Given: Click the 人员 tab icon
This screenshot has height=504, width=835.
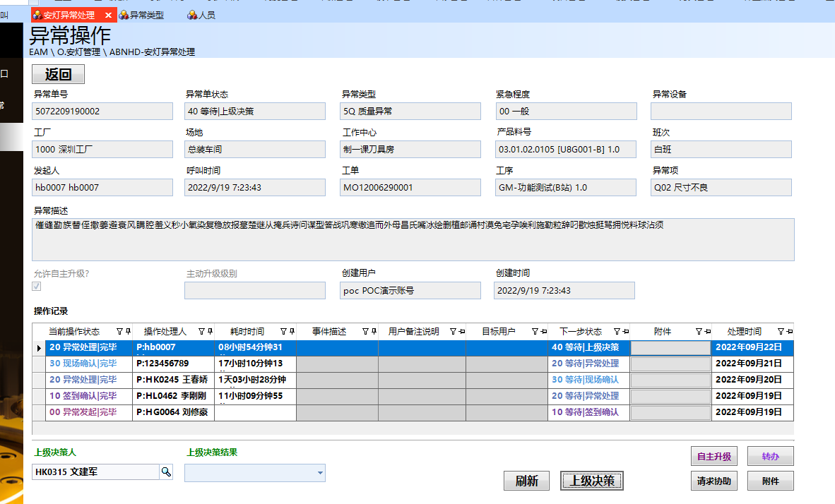Looking at the screenshot, I should point(192,15).
